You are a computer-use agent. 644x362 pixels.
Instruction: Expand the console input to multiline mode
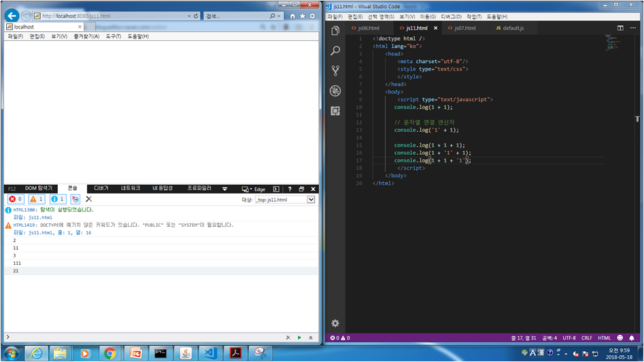coord(311,338)
